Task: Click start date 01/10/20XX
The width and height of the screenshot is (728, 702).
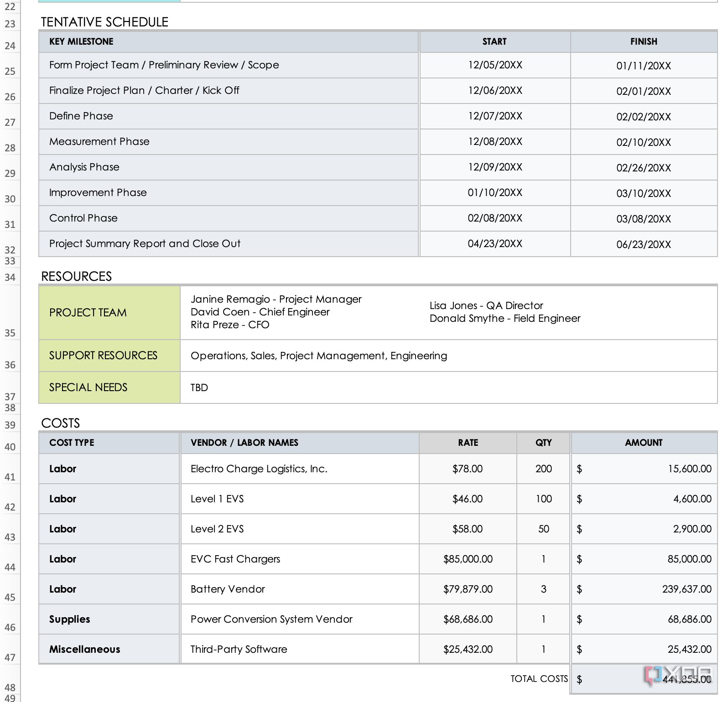Action: tap(495, 193)
